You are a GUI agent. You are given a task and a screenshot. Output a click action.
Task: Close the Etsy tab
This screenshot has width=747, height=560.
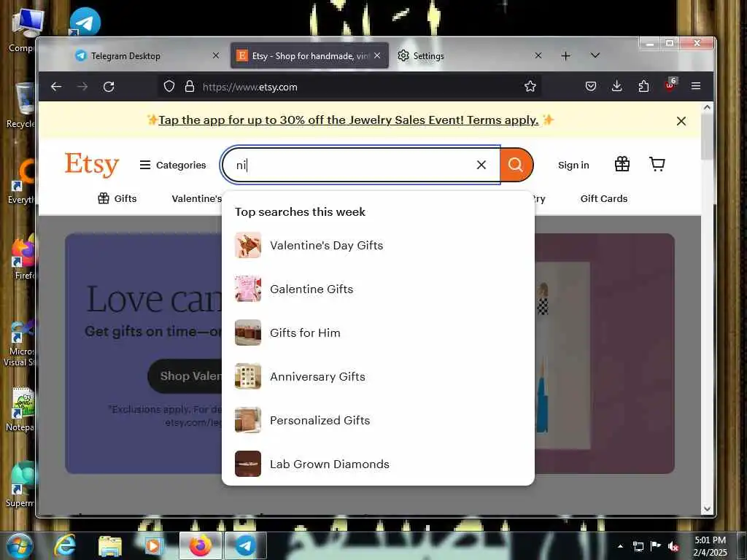coord(377,55)
